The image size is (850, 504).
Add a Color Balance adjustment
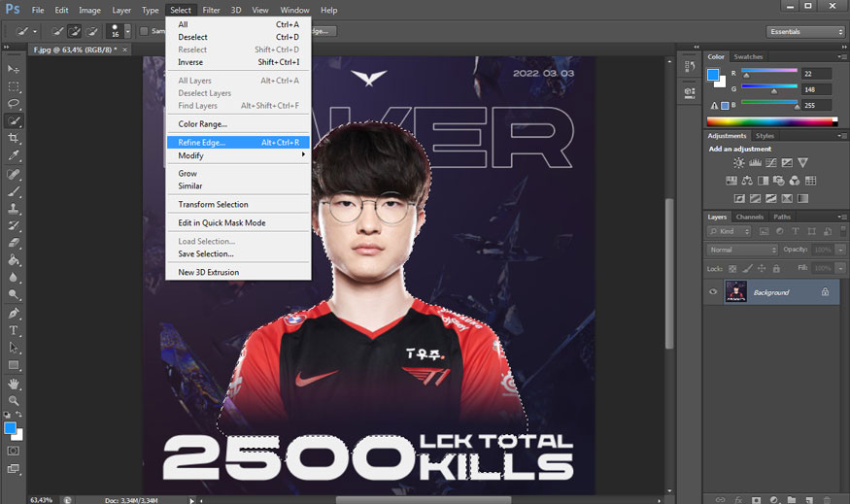tap(747, 181)
